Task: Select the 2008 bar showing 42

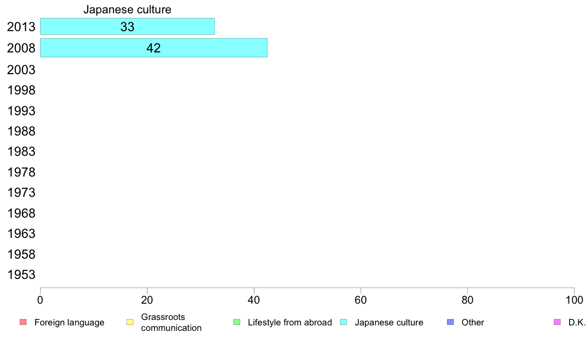Action: tap(154, 47)
